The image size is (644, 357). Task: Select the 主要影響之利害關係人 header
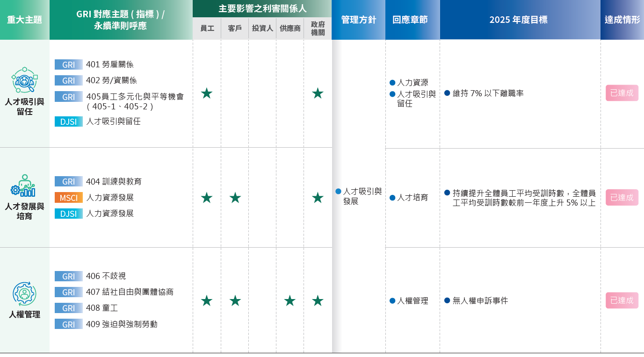[x=262, y=8]
